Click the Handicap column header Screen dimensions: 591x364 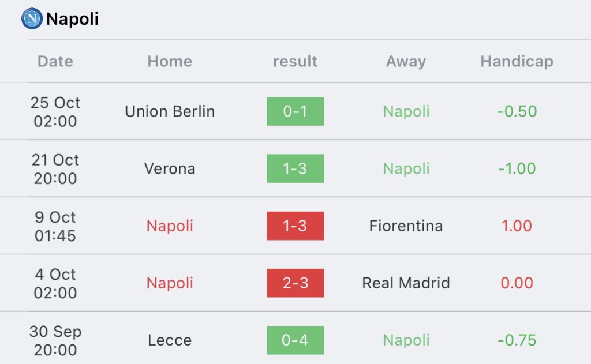(517, 61)
